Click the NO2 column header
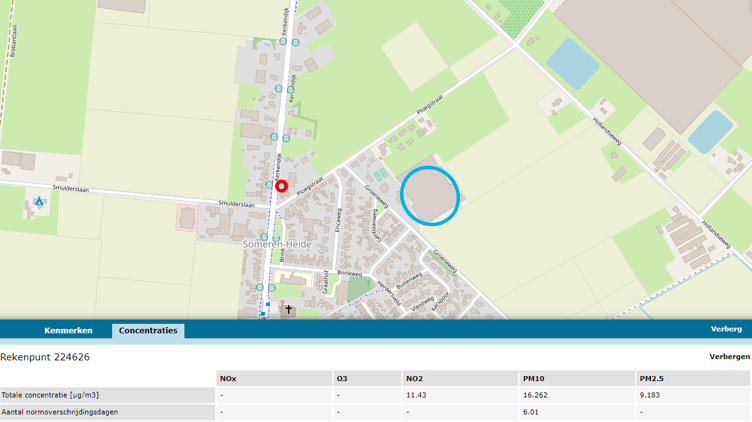The width and height of the screenshot is (752, 422). click(x=460, y=379)
